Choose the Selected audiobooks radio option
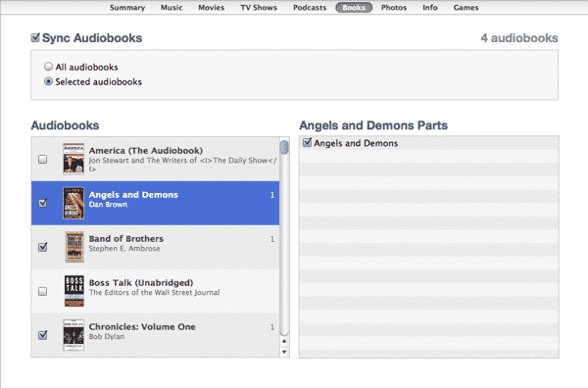The width and height of the screenshot is (588, 388). 48,81
